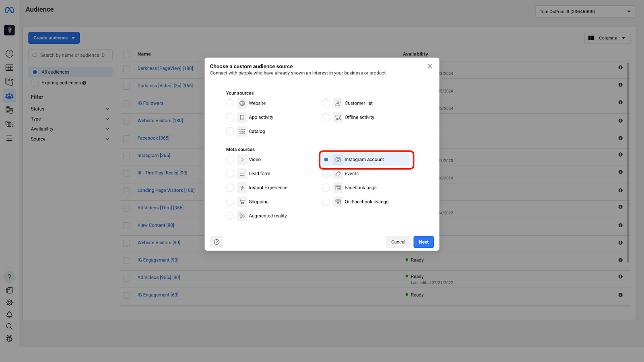The height and width of the screenshot is (362, 644).
Task: Click the Website globe icon in dialog
Action: [242, 103]
